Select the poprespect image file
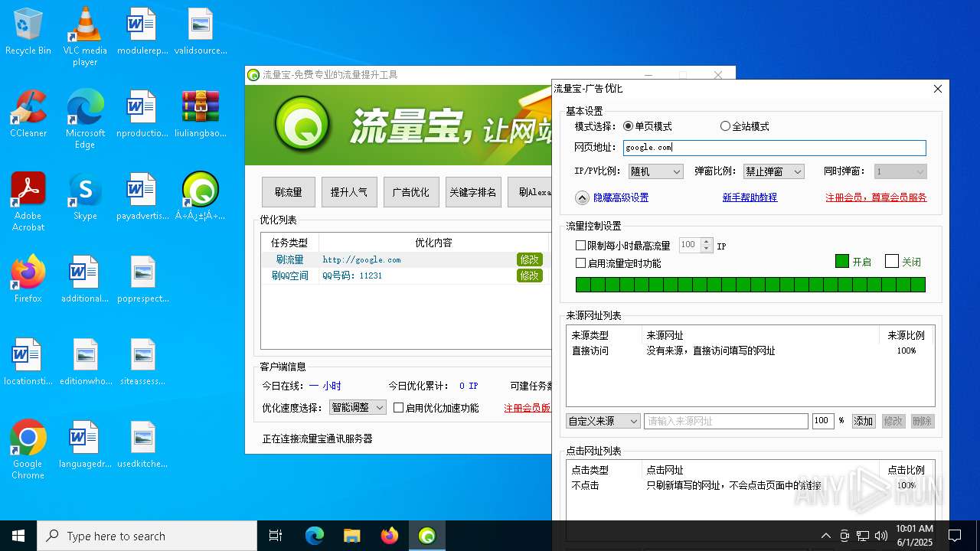980x551 pixels. click(x=142, y=279)
